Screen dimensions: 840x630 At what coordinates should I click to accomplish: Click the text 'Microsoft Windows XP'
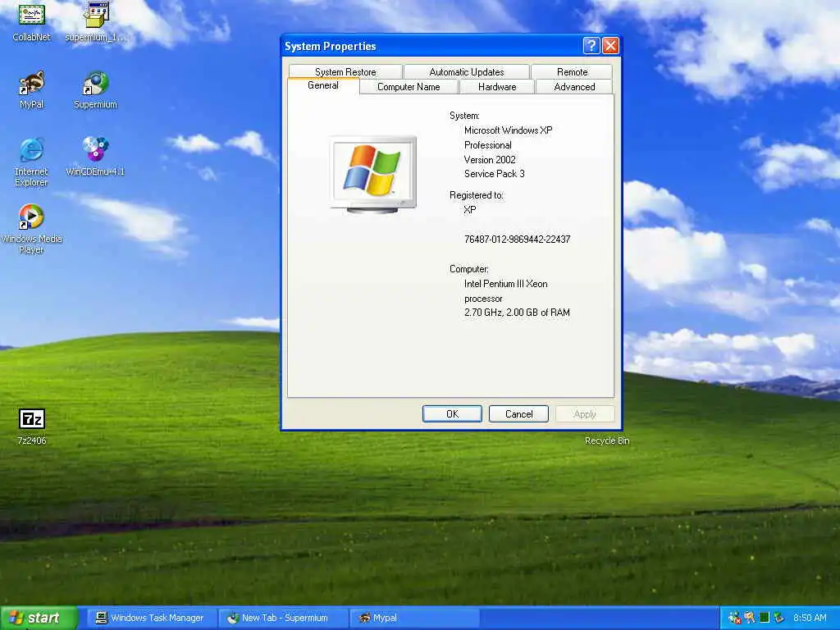tap(508, 130)
